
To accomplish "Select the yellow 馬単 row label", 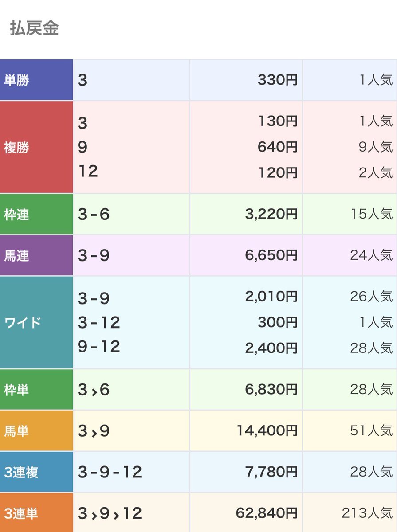I will click(36, 431).
